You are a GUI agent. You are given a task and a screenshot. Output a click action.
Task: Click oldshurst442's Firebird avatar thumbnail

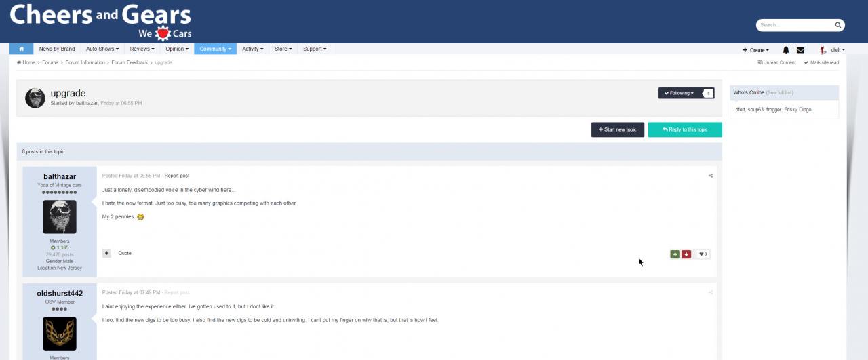pyautogui.click(x=60, y=334)
